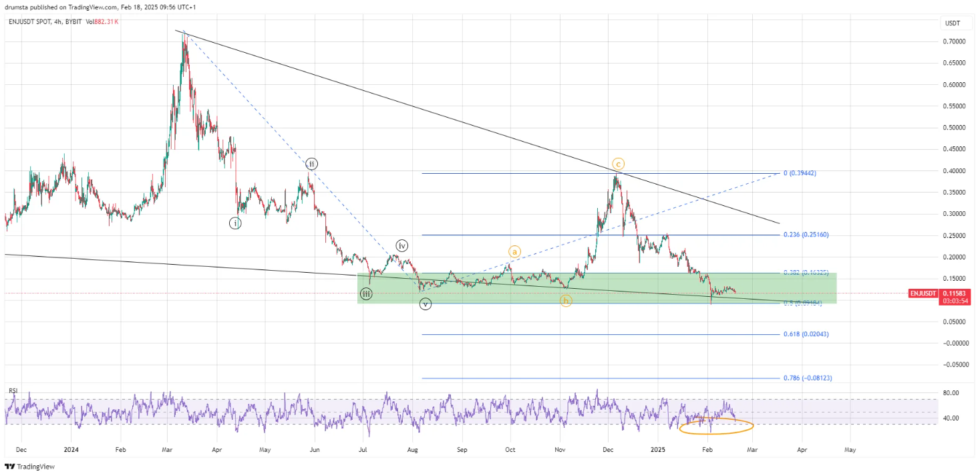Screen dimensions: 980x474
Task: Click the 0.236 (0.25160) Fibonacci level label
Action: 807,234
